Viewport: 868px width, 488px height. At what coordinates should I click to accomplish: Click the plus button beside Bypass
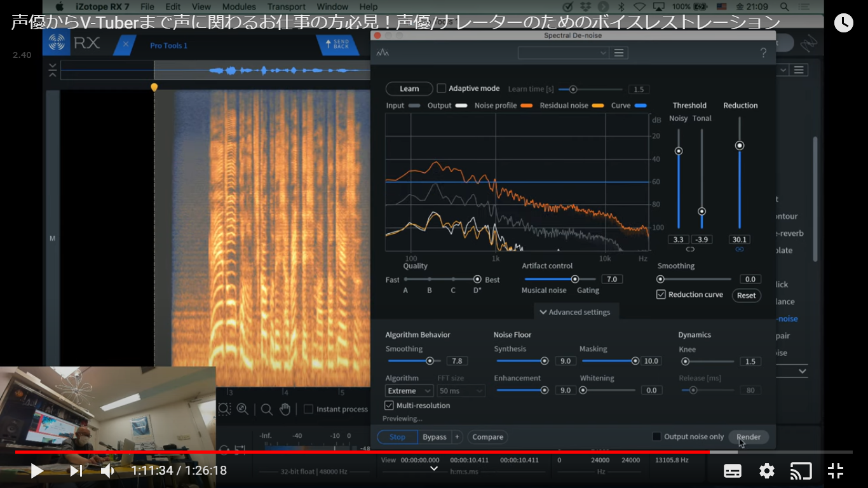(456, 437)
